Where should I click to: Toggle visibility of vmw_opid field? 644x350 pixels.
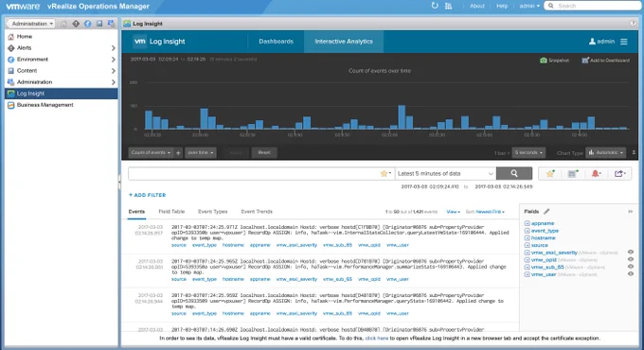point(631,259)
